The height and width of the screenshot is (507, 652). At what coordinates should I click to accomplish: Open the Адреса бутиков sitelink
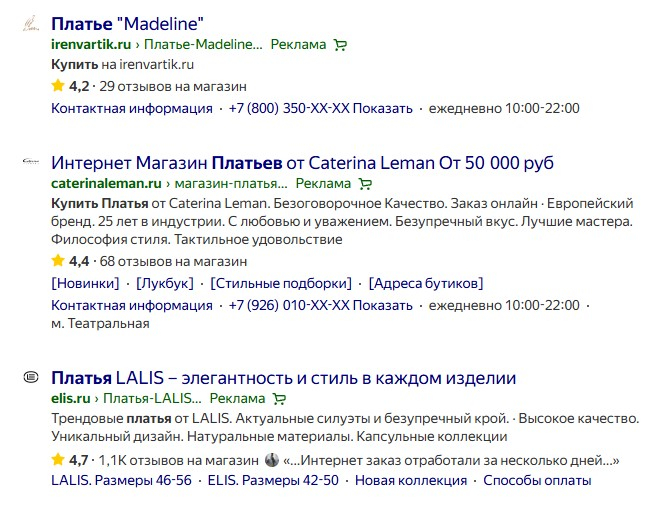pos(426,283)
